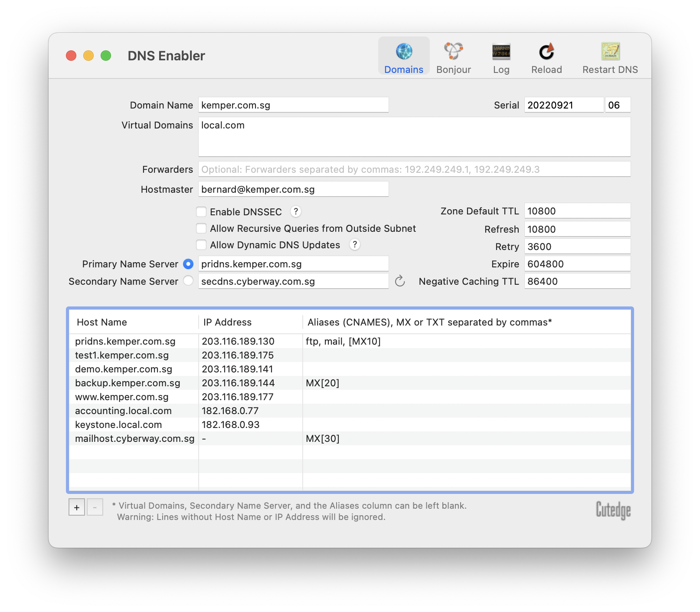Click the minus button to remove host
The image size is (700, 612).
click(95, 507)
